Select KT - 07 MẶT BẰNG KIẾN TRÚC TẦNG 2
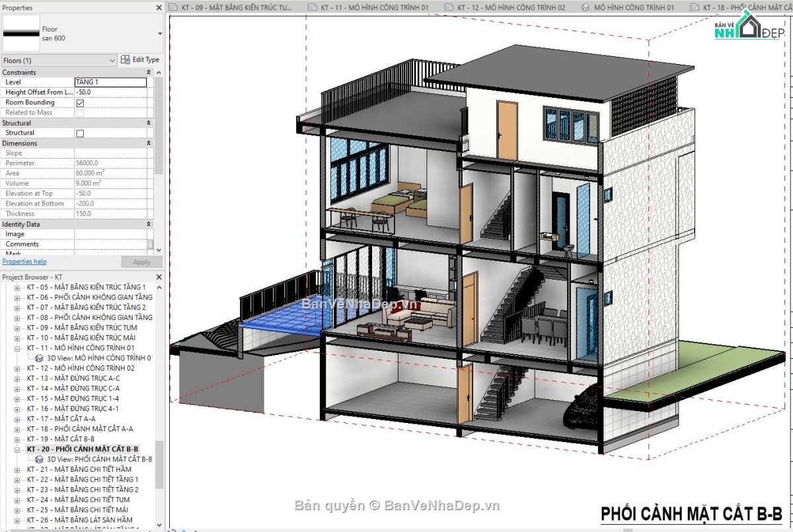This screenshot has width=793, height=532. click(x=87, y=307)
